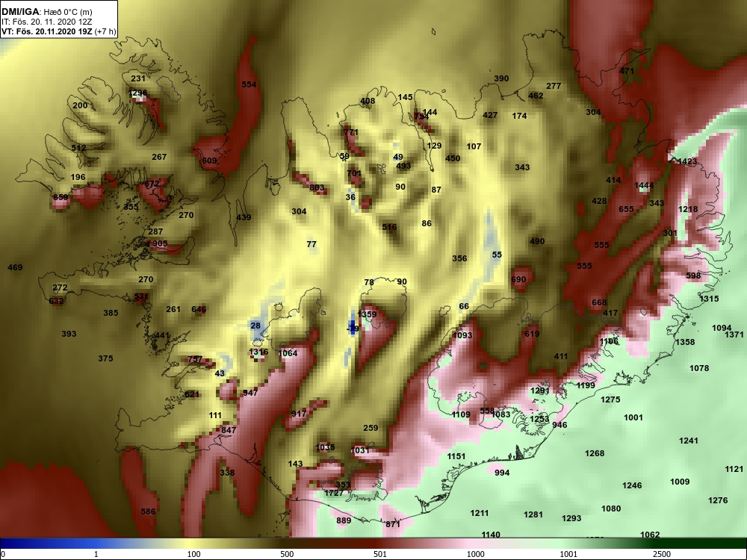Click the map value "356"
Viewport: 747px width, 560px height.
click(x=459, y=258)
